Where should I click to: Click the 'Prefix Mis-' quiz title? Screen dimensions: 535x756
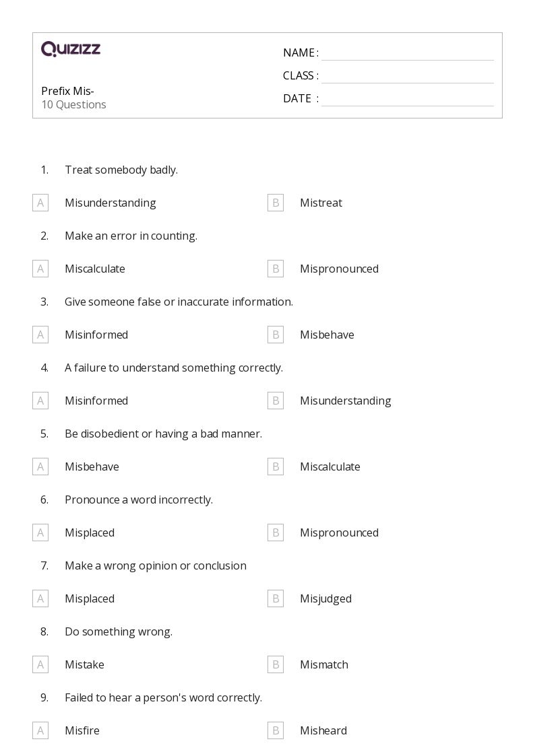point(67,91)
